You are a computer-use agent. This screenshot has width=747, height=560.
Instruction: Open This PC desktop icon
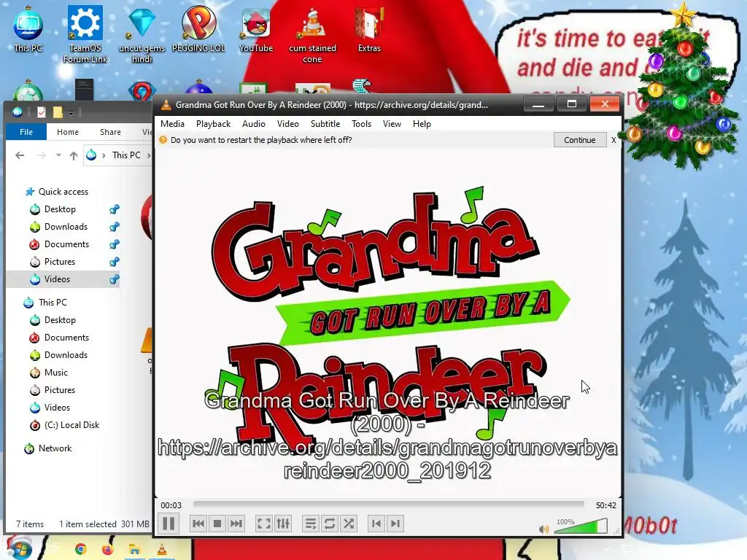click(28, 28)
